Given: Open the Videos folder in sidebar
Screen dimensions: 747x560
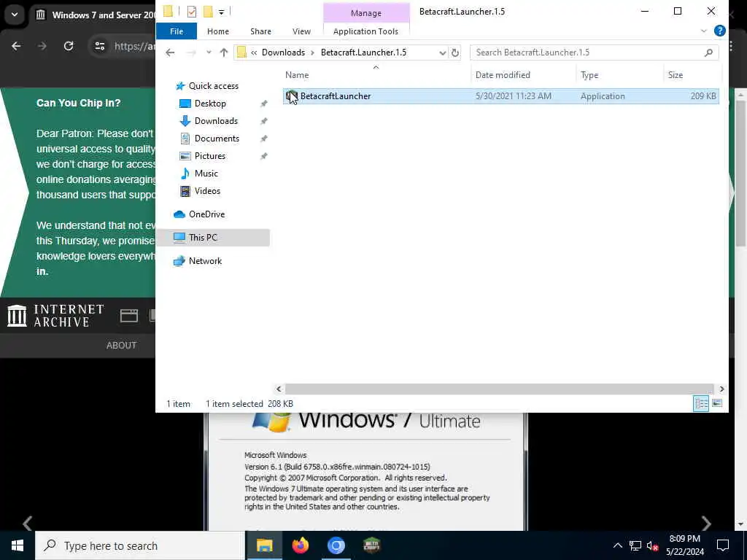Looking at the screenshot, I should pyautogui.click(x=207, y=191).
